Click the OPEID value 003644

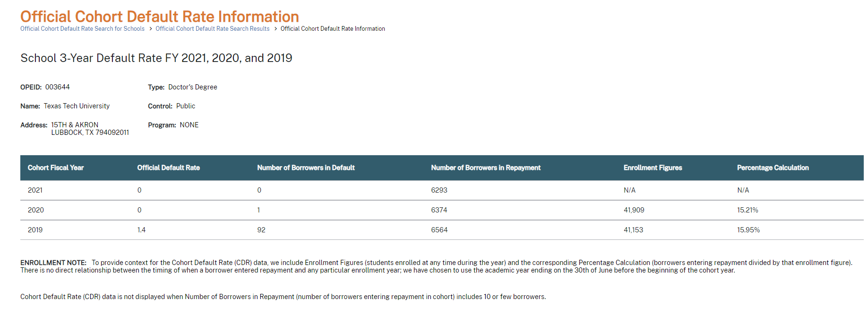pos(58,87)
